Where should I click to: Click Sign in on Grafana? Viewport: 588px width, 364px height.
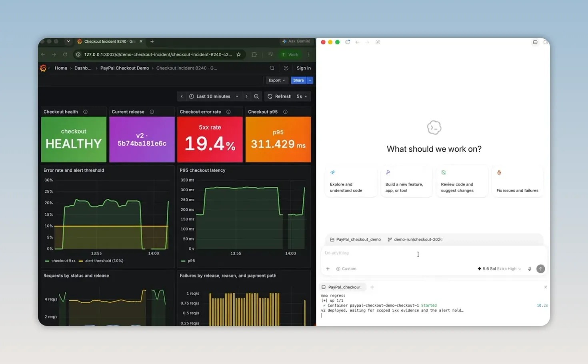(304, 68)
